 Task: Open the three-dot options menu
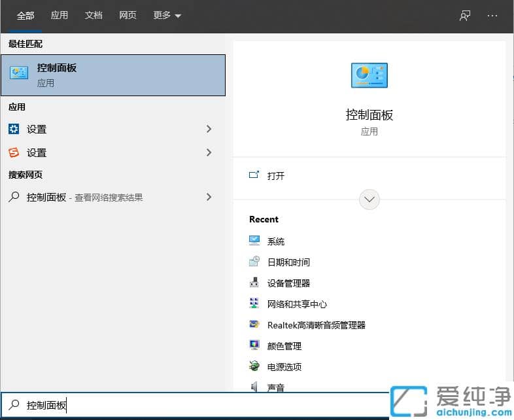(492, 16)
